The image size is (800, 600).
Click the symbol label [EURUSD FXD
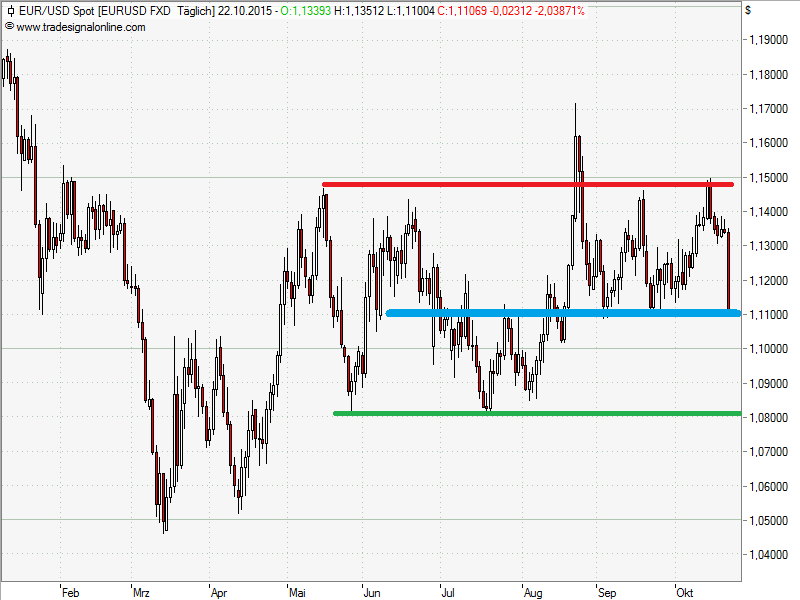click(x=134, y=11)
